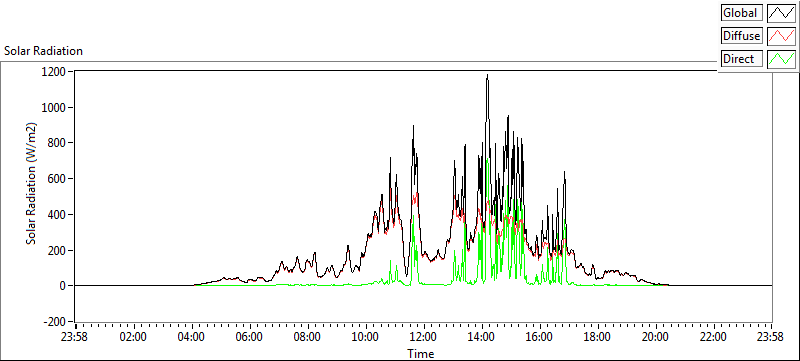Viewport: 800px width, 361px height.
Task: Click the 18:00 time axis label
Action: pos(597,337)
